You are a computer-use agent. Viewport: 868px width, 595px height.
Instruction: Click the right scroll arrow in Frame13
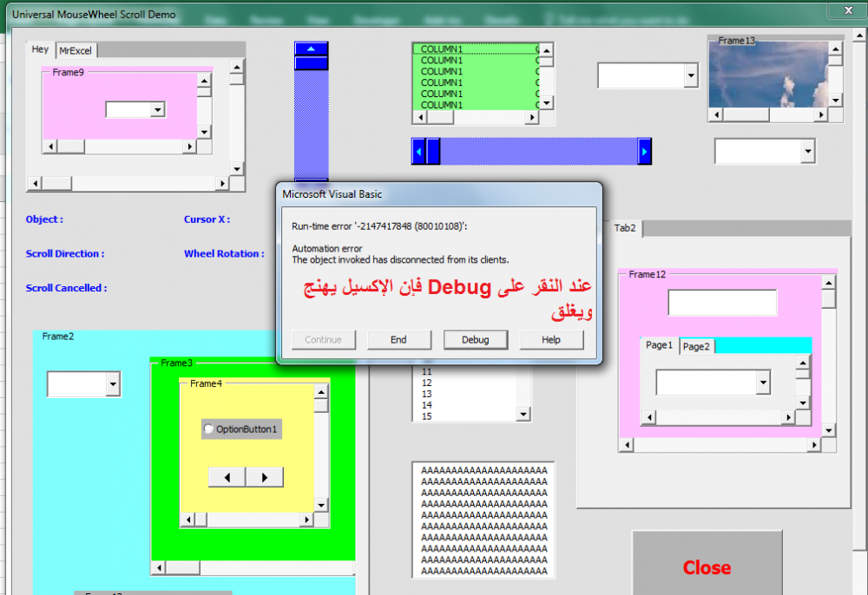pyautogui.click(x=821, y=114)
